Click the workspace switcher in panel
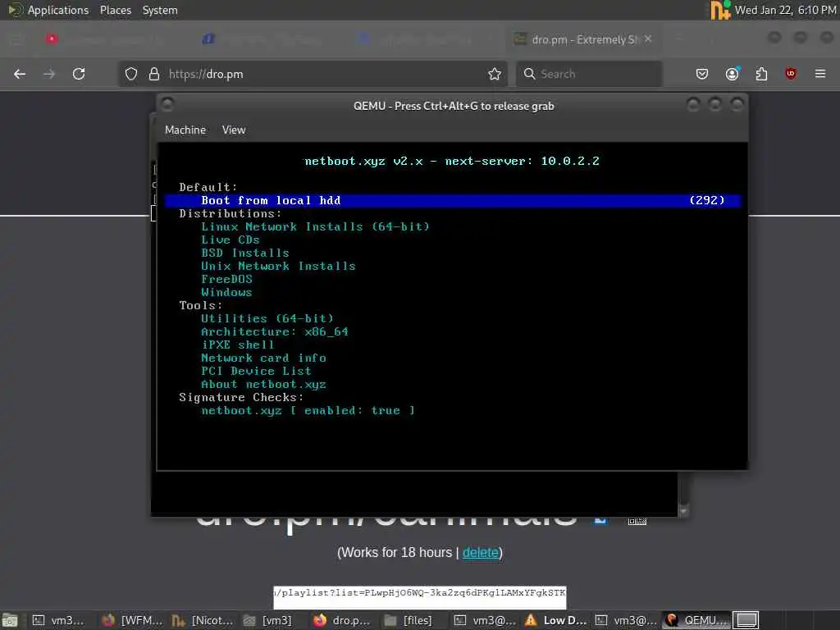840x630 pixels. click(746, 620)
